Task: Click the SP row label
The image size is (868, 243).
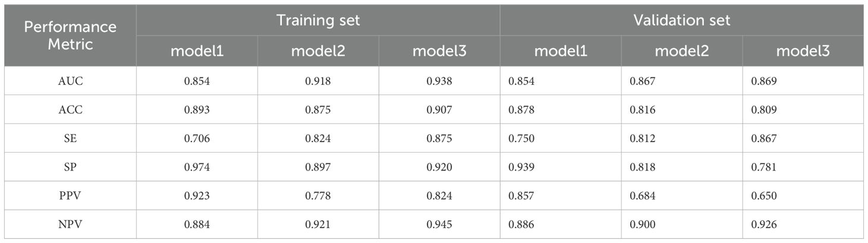Action: click(70, 167)
